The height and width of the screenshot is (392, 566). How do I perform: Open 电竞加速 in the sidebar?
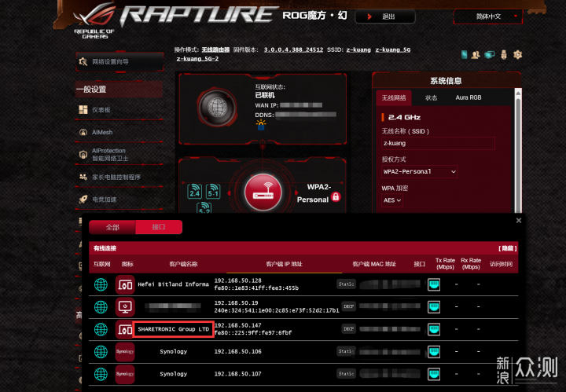tap(119, 200)
